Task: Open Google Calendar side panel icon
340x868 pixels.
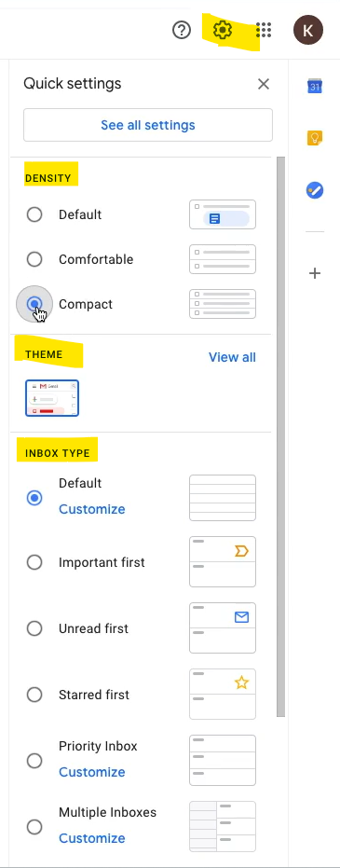Action: tap(315, 86)
